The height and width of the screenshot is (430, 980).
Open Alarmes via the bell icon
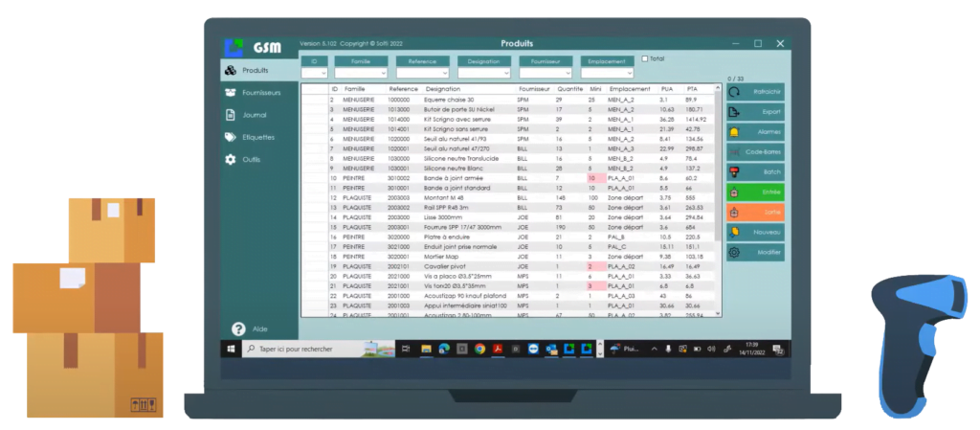click(734, 132)
